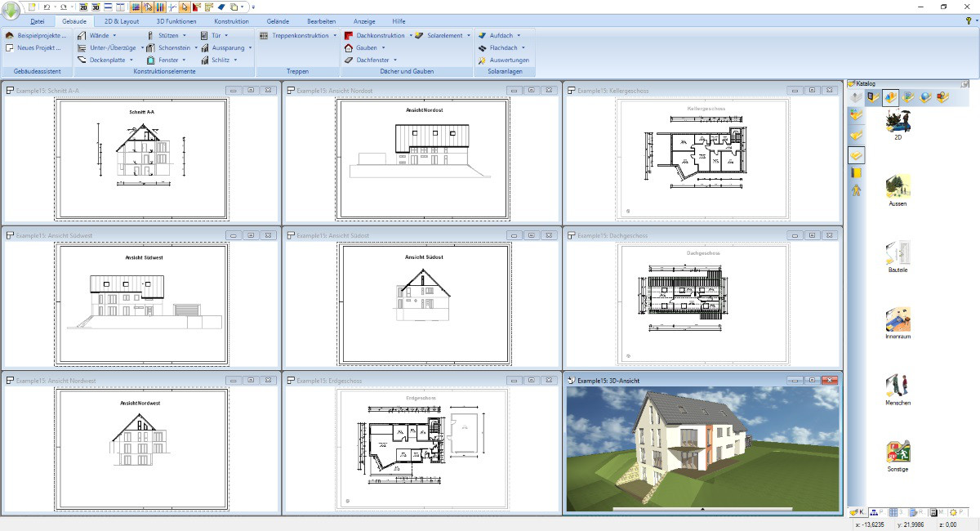
Task: Click the 3D view icon in quick toolbar
Action: (x=96, y=7)
